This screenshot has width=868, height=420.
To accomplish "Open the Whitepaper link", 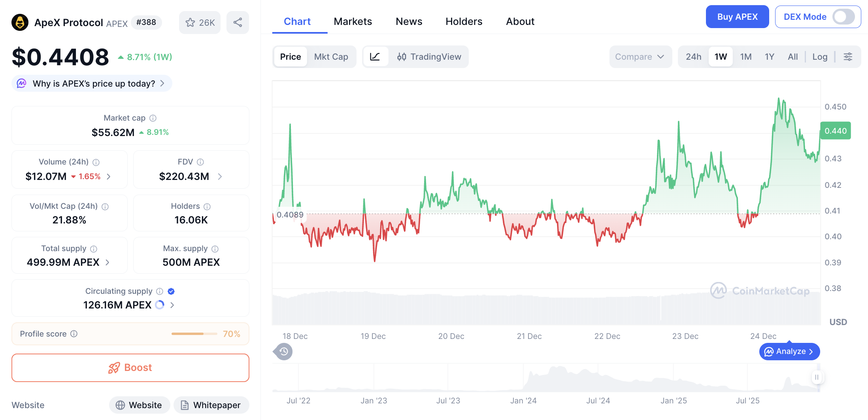I will click(x=211, y=405).
